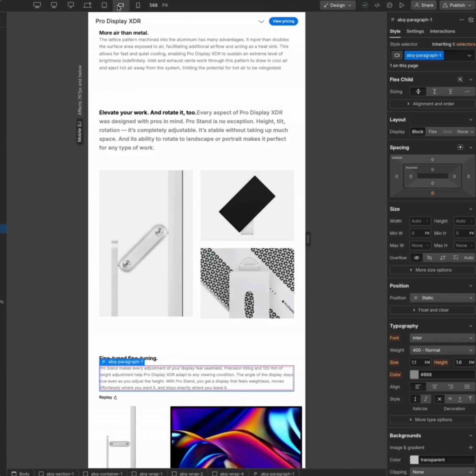This screenshot has width=476, height=476.
Task: Apply strikethrough decoration
Action: 450,399
